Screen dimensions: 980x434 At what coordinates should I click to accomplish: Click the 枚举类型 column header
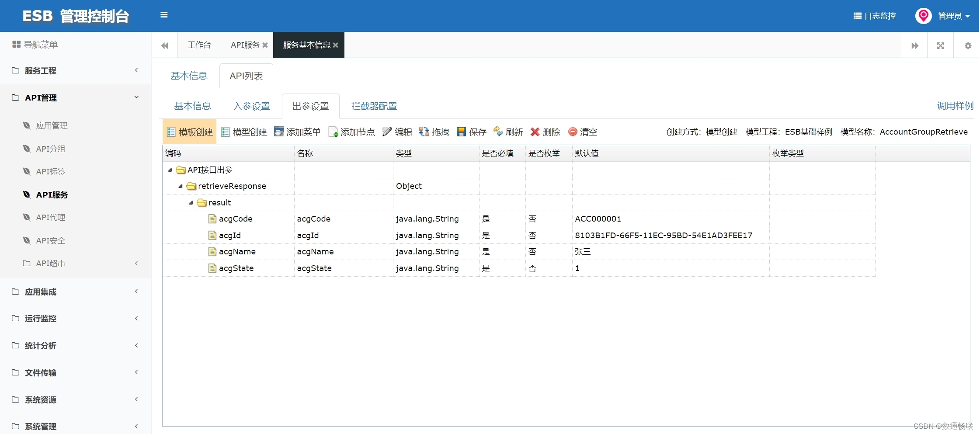click(822, 153)
